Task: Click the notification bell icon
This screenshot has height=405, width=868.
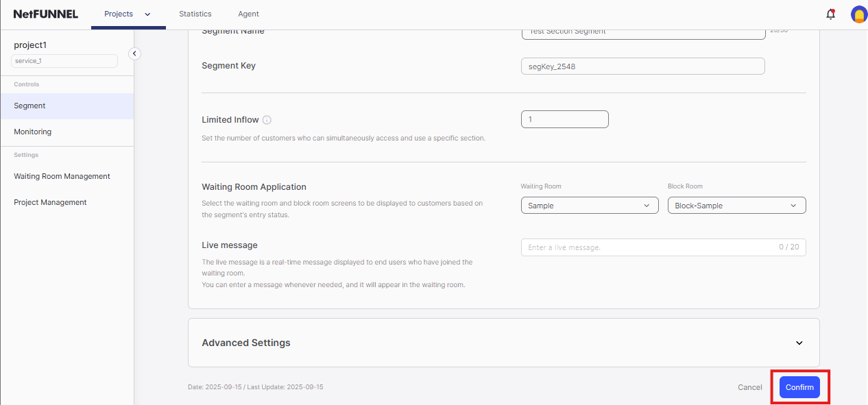Action: [830, 14]
